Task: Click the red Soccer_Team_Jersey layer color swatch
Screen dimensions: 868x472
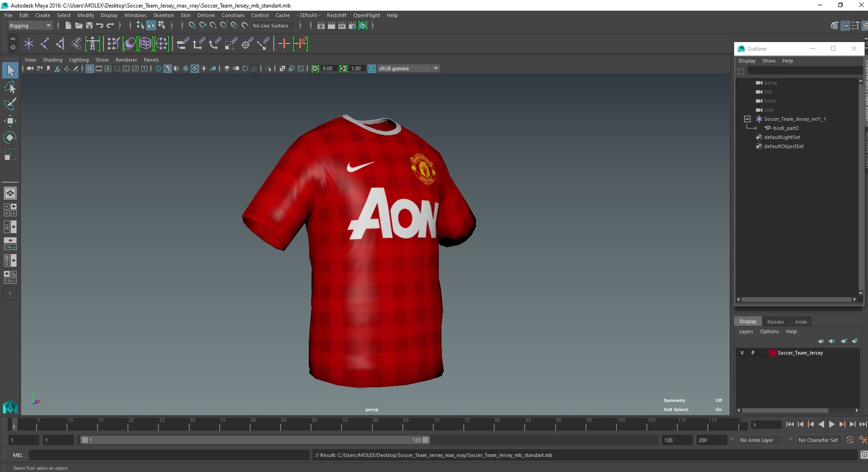Action: click(x=773, y=353)
